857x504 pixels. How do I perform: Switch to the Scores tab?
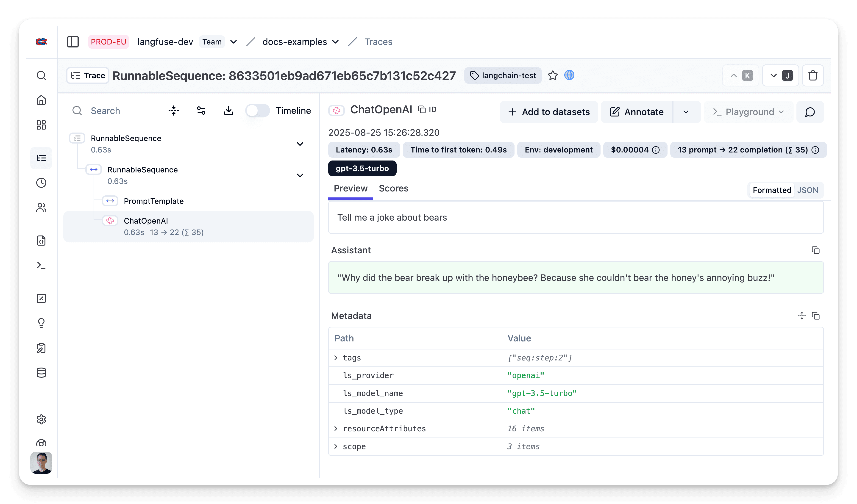point(393,188)
